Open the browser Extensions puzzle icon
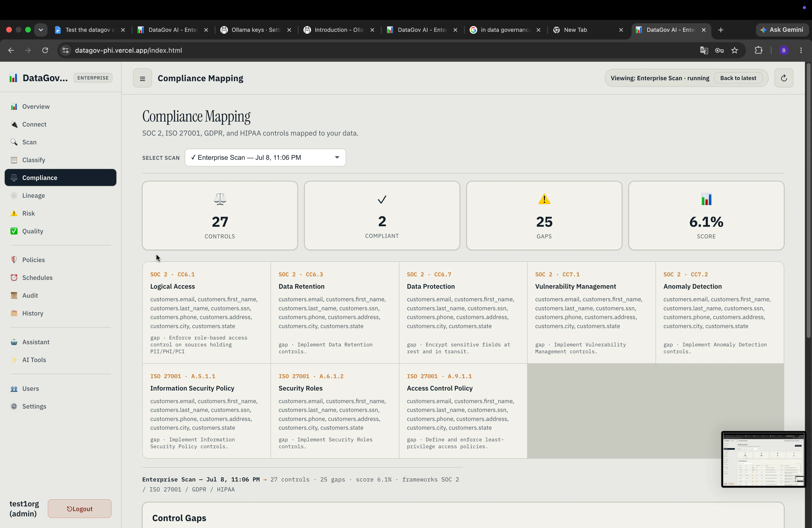 point(758,50)
